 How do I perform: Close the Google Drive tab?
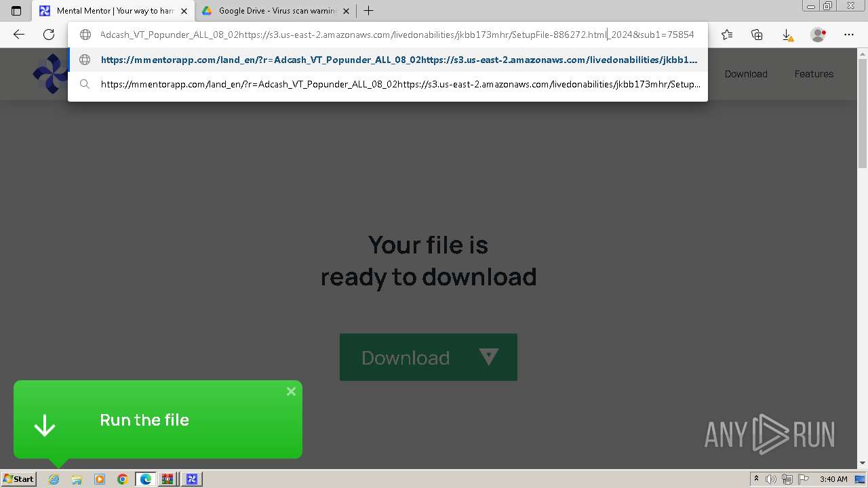346,11
